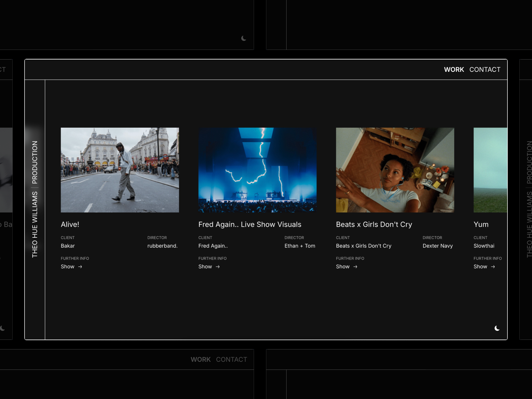Open the Fred Again.. live show thumbnail
Image resolution: width=532 pixels, height=399 pixels.
pyautogui.click(x=257, y=170)
